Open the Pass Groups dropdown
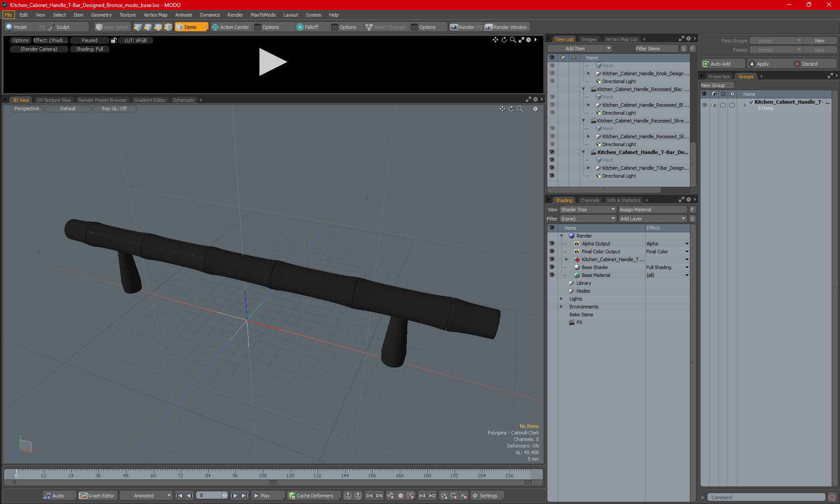The width and height of the screenshot is (840, 504). pyautogui.click(x=776, y=41)
